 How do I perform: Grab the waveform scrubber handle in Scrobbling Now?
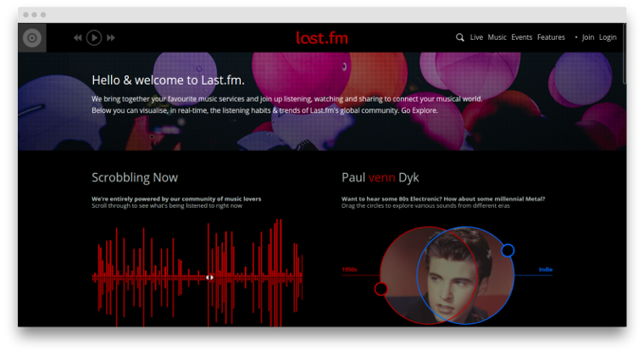coord(209,277)
